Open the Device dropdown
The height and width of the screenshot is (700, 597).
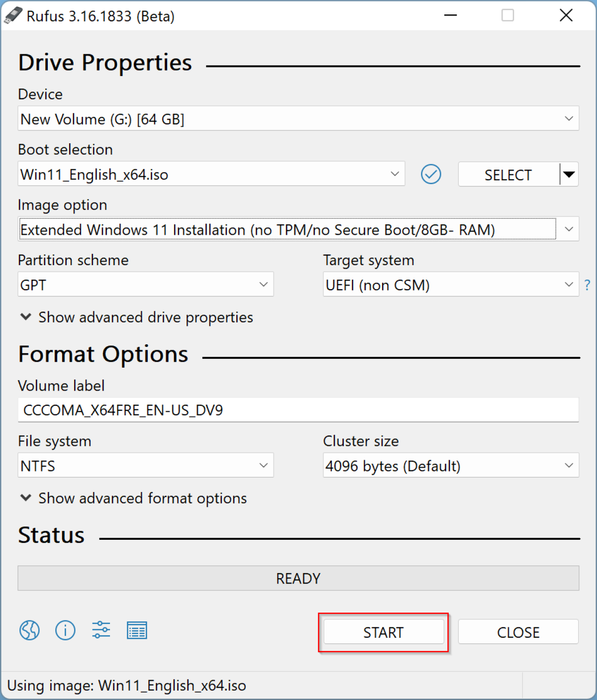(x=298, y=118)
